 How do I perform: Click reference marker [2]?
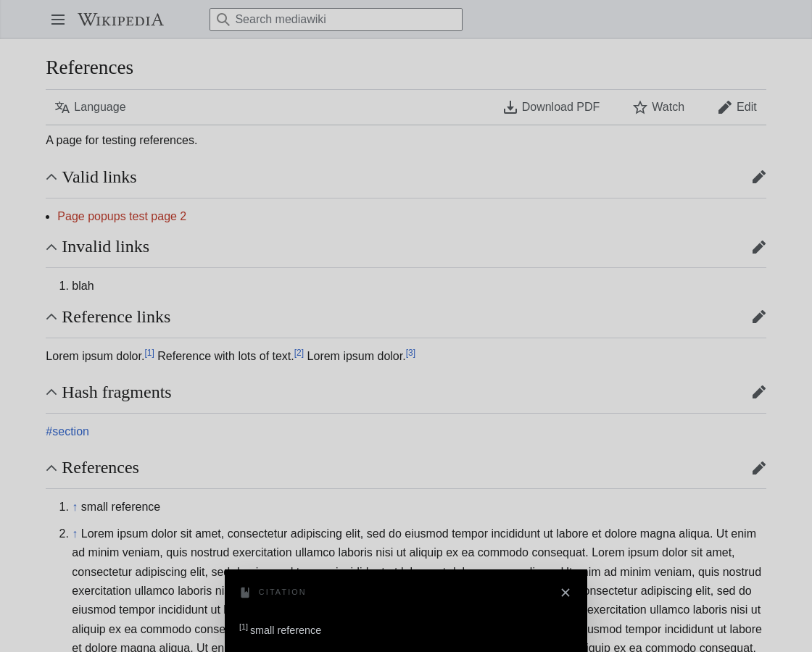(299, 353)
